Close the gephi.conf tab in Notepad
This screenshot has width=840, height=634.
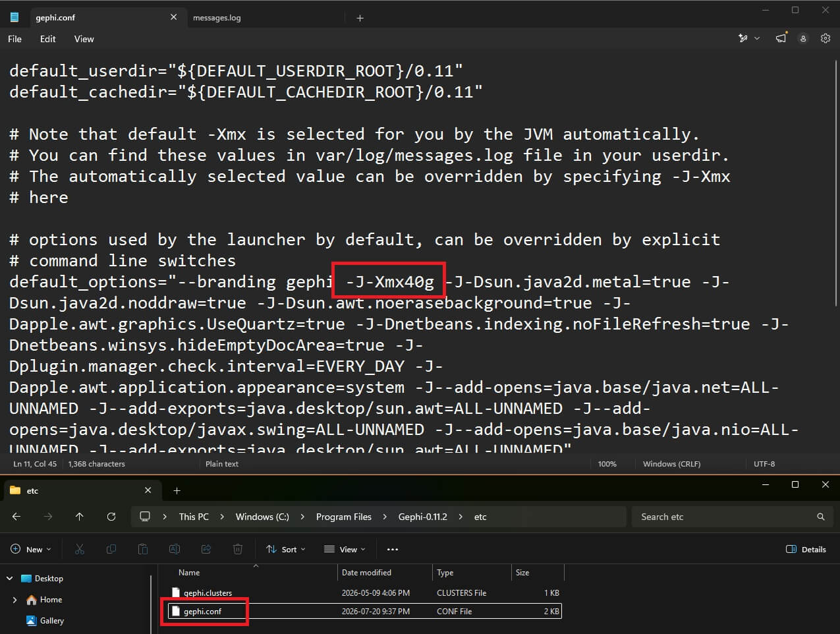[x=173, y=17]
